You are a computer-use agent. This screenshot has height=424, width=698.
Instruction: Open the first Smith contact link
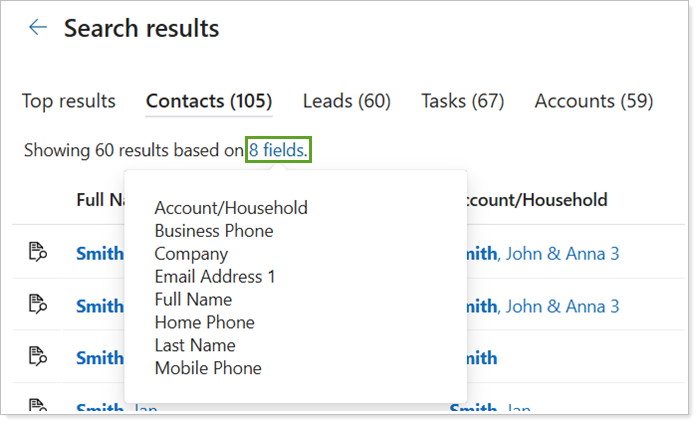[100, 253]
